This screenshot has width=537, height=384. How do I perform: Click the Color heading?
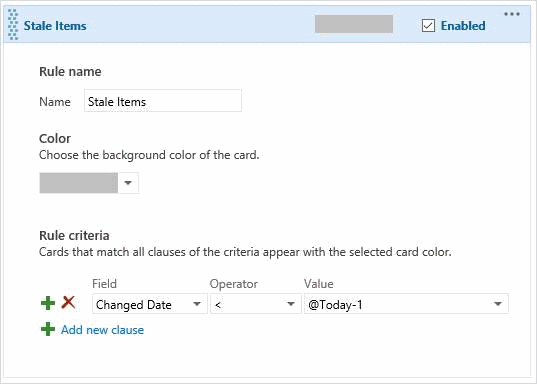coord(55,139)
